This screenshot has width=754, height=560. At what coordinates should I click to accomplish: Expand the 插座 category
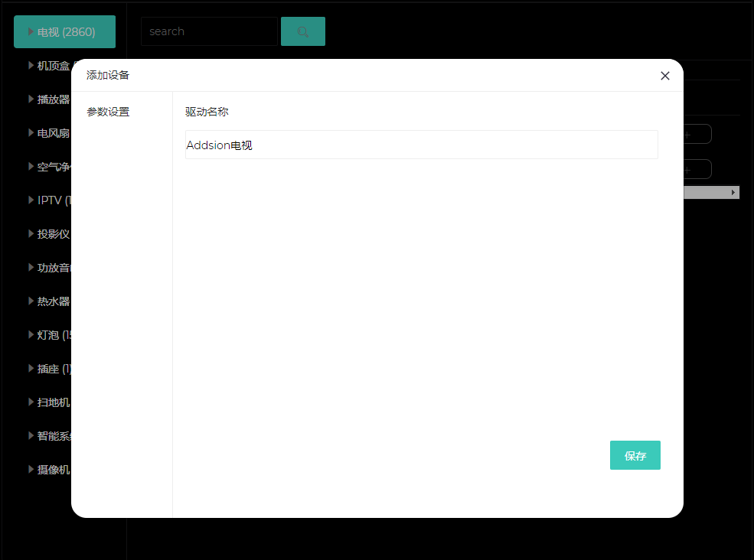(50, 369)
